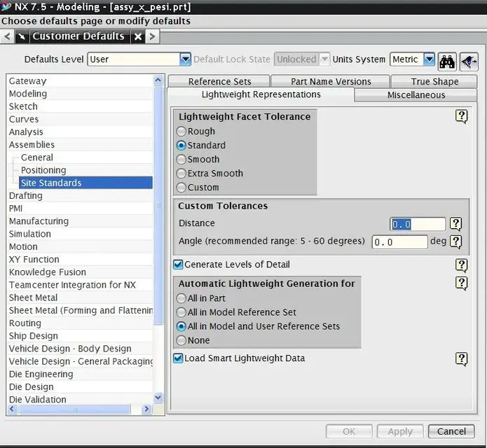Select the Standard facet tolerance option

coord(181,145)
